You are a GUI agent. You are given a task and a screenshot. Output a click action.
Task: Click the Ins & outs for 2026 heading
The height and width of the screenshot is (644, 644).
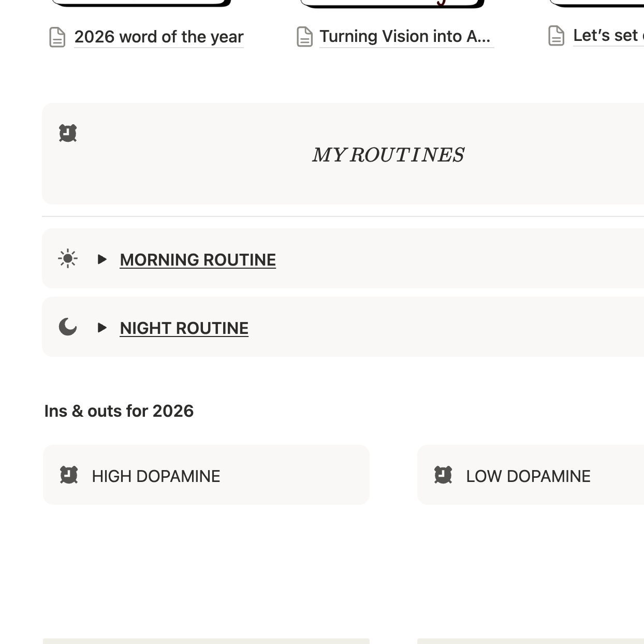tap(119, 411)
